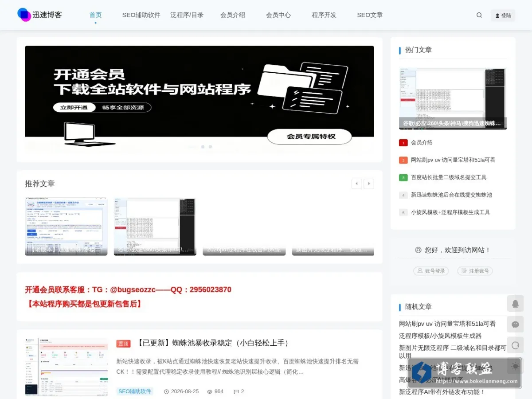Screen dimensions: 532x399
Task: Open random article 新图片无限泛程序 二级域名和目录
Action: [x=453, y=352]
